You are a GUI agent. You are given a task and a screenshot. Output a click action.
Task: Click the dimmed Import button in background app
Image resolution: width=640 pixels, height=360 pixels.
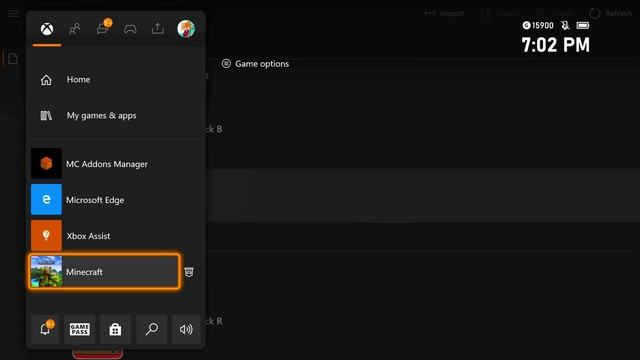point(444,13)
